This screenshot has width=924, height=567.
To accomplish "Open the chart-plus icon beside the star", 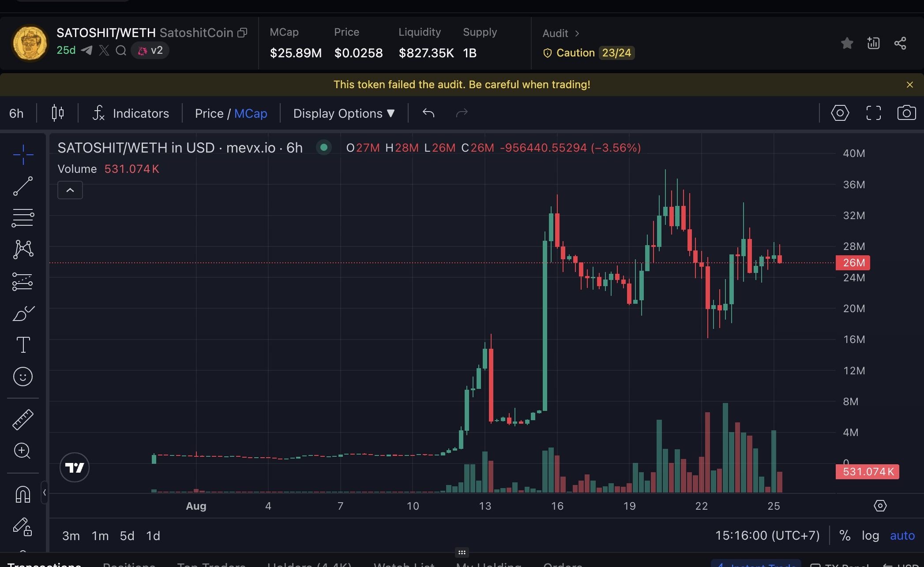I will point(873,43).
